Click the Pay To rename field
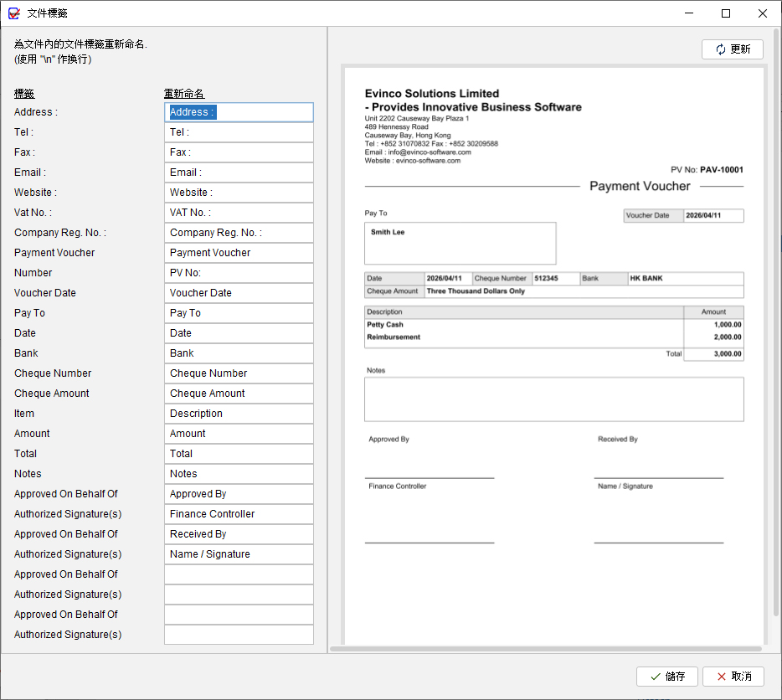Screen dimensions: 782x700 point(239,313)
